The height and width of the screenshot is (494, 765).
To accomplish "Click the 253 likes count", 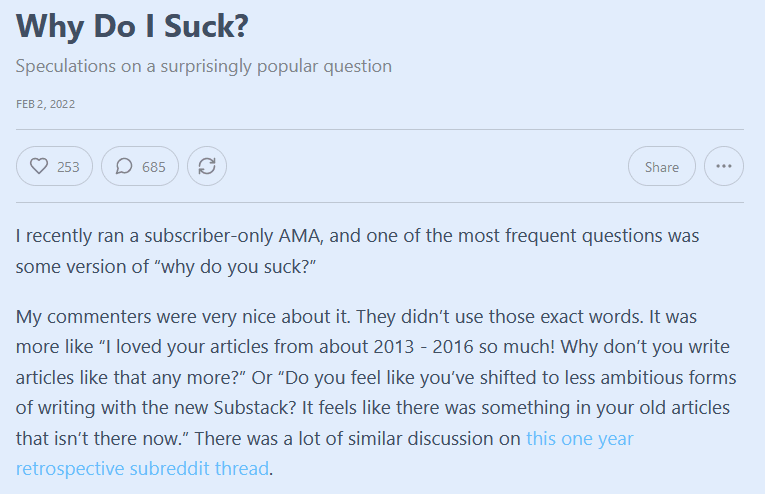I will click(68, 167).
